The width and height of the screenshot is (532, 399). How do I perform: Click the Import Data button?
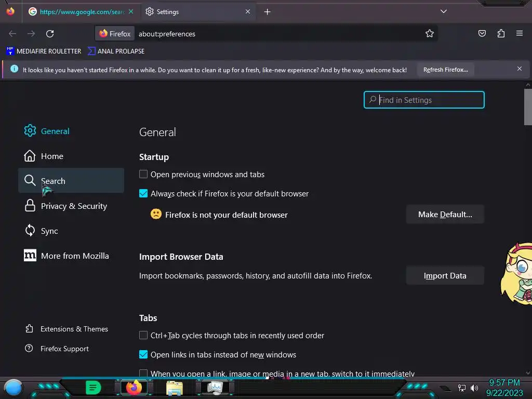click(x=445, y=276)
